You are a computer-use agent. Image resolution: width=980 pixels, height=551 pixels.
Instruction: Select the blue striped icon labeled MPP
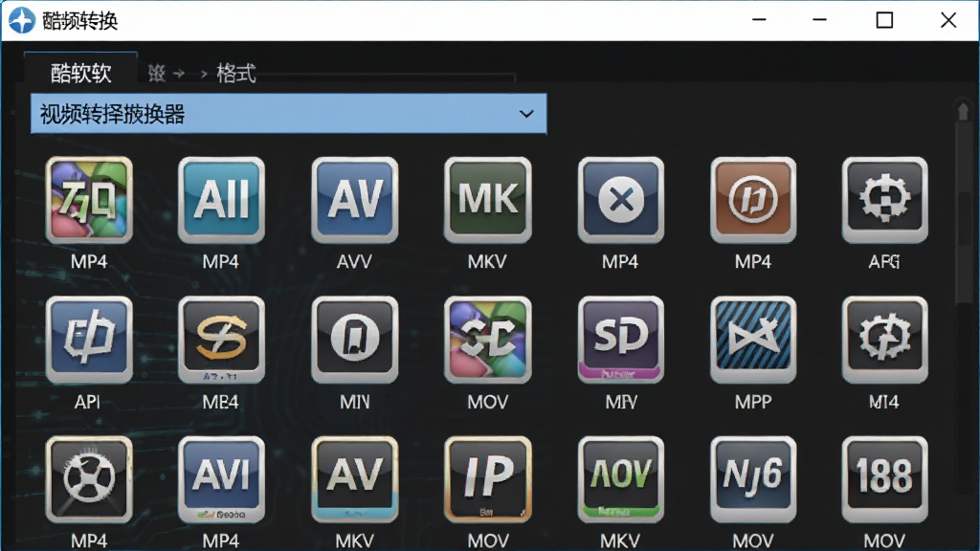click(753, 340)
